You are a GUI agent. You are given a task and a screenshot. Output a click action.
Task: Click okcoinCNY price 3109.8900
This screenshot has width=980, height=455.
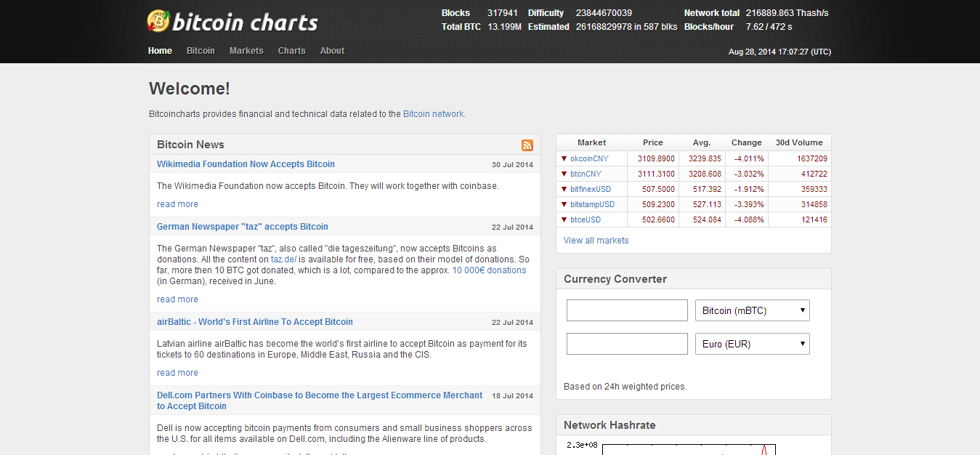[x=656, y=158]
